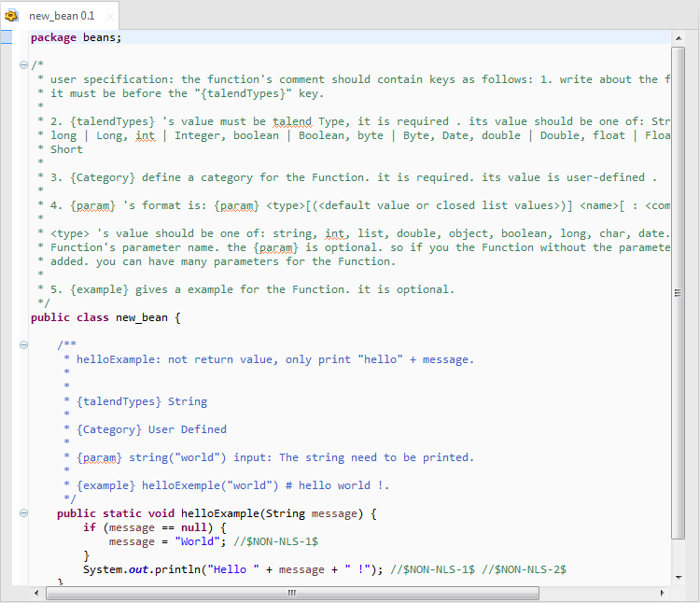This screenshot has width=700, height=603.
Task: Collapse the user specification comment block
Action: [x=23, y=64]
